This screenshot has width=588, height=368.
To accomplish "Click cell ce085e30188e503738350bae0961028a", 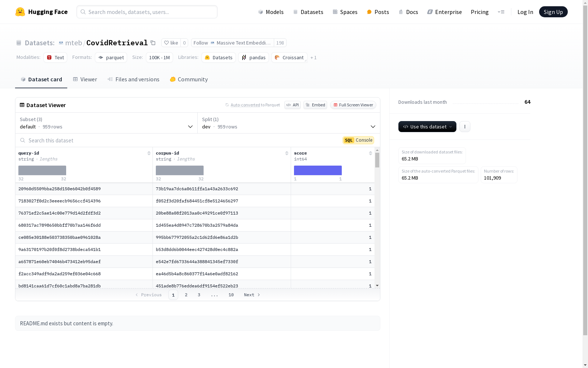I will pyautogui.click(x=84, y=237).
